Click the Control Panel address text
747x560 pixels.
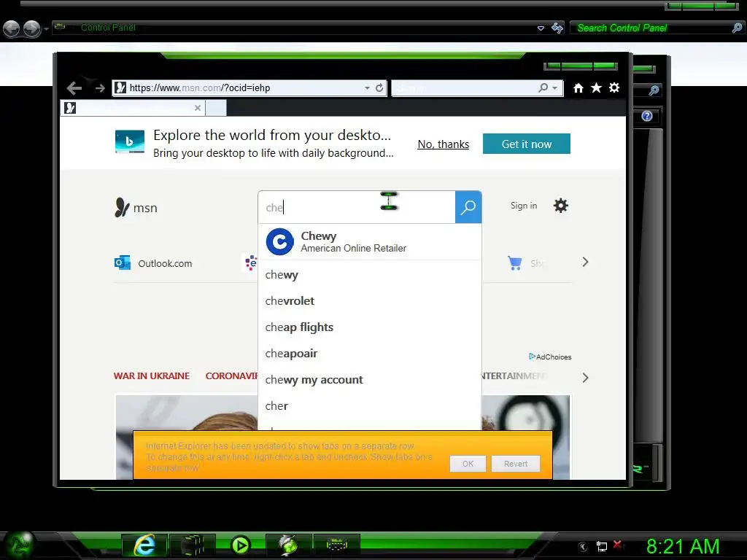click(108, 28)
